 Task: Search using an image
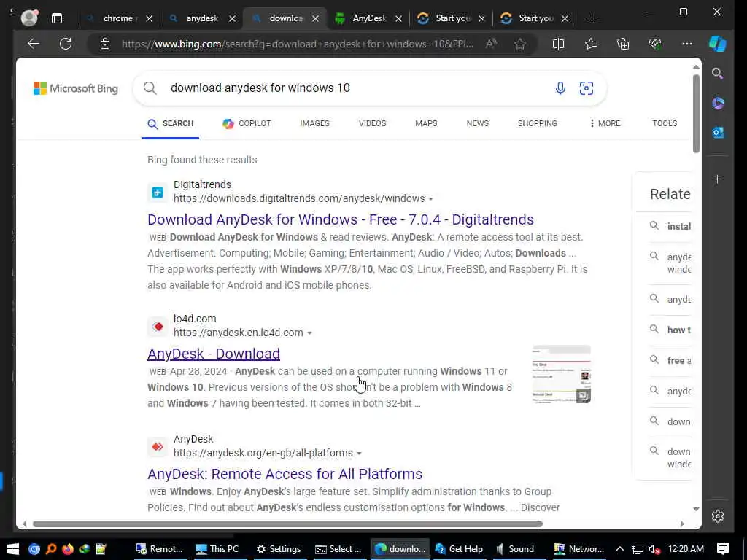(587, 88)
